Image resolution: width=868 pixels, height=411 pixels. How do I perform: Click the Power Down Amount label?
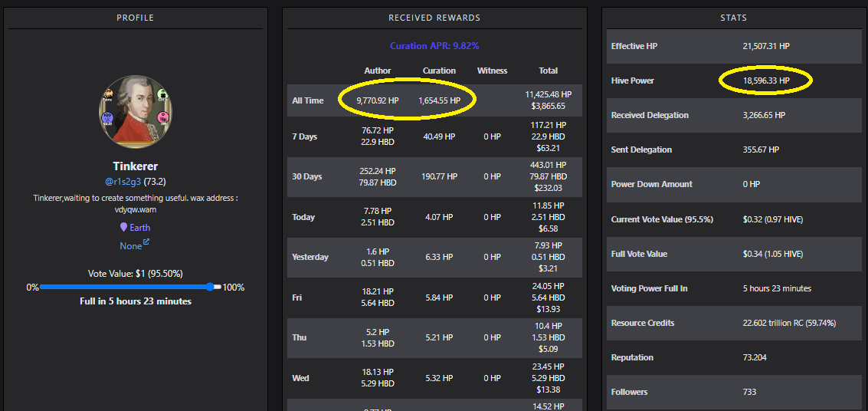pyautogui.click(x=651, y=184)
